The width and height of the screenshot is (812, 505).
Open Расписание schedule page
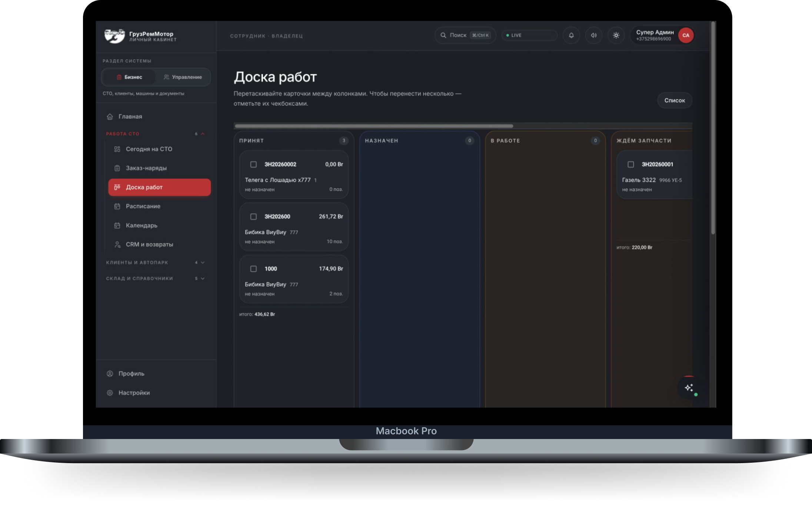(x=143, y=206)
